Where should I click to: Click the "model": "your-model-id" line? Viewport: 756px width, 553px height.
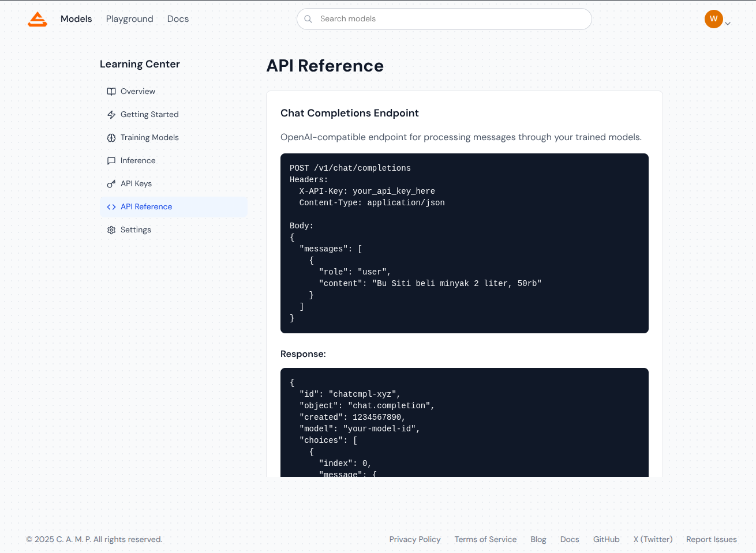pos(360,428)
